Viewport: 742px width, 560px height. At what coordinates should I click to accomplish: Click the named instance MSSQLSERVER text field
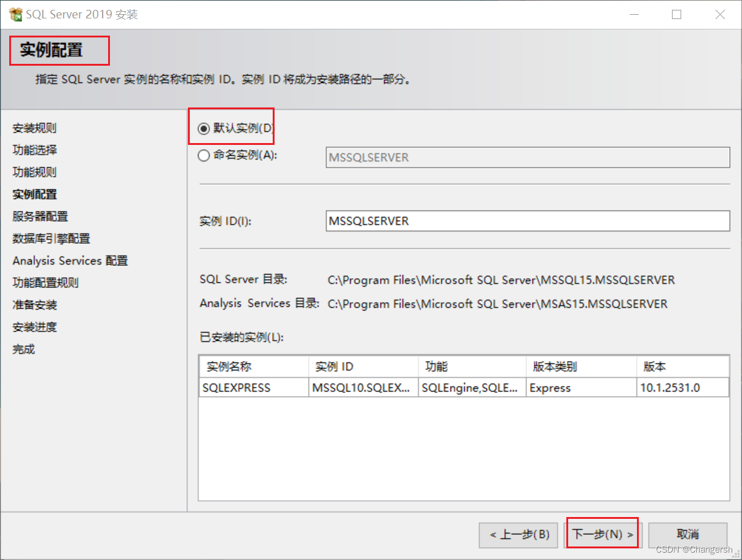(528, 157)
